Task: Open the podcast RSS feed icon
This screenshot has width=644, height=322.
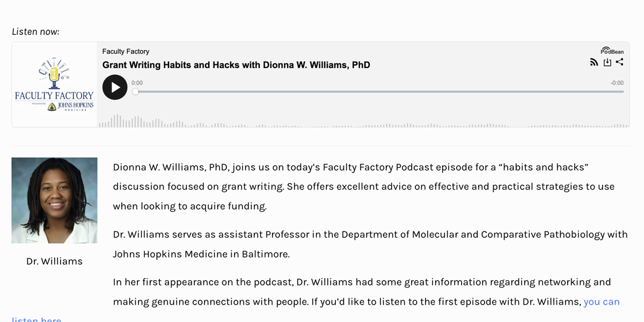Action: [594, 62]
